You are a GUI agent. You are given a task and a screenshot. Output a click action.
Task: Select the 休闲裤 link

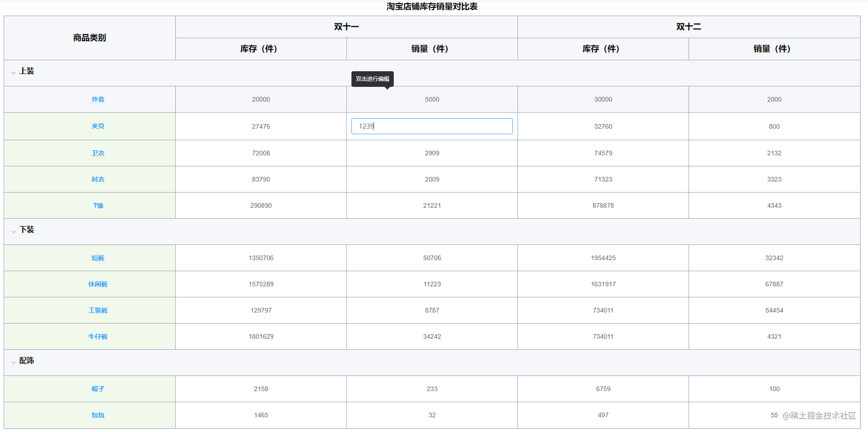pyautogui.click(x=98, y=284)
